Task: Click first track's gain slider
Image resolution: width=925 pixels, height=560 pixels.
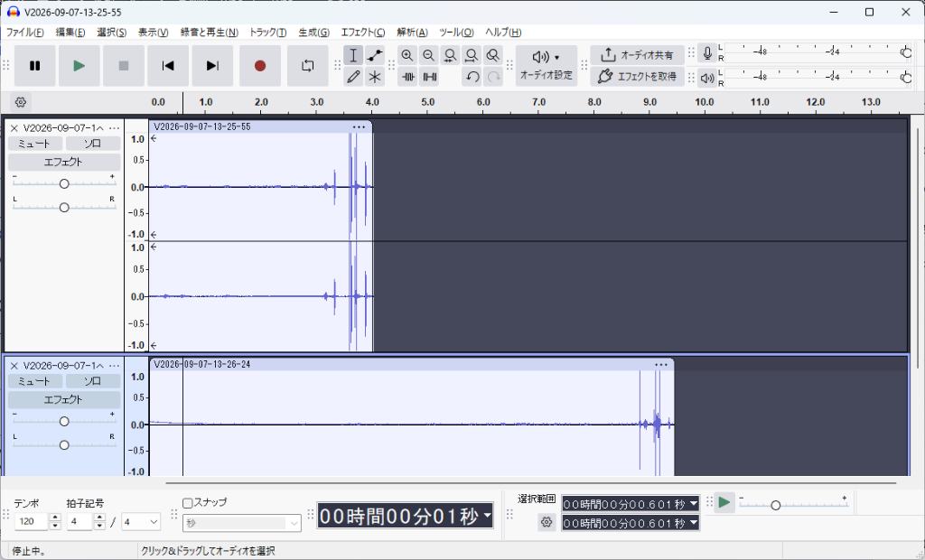Action: (64, 183)
